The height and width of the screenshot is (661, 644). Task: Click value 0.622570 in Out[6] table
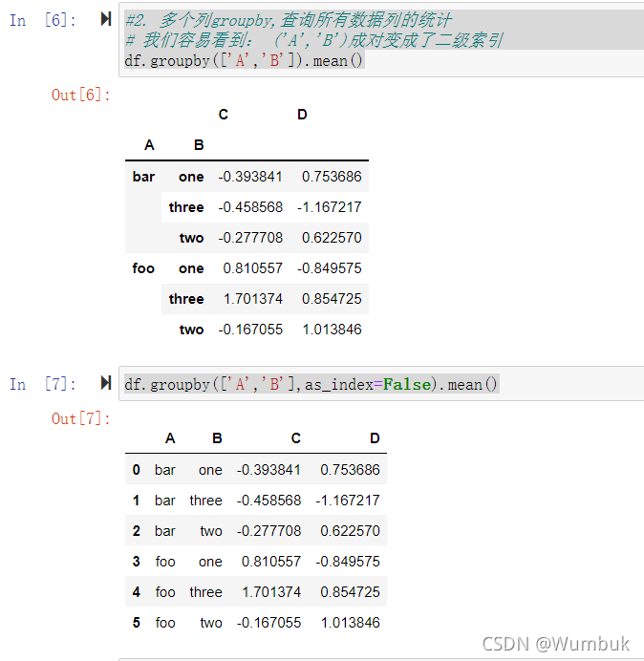332,238
